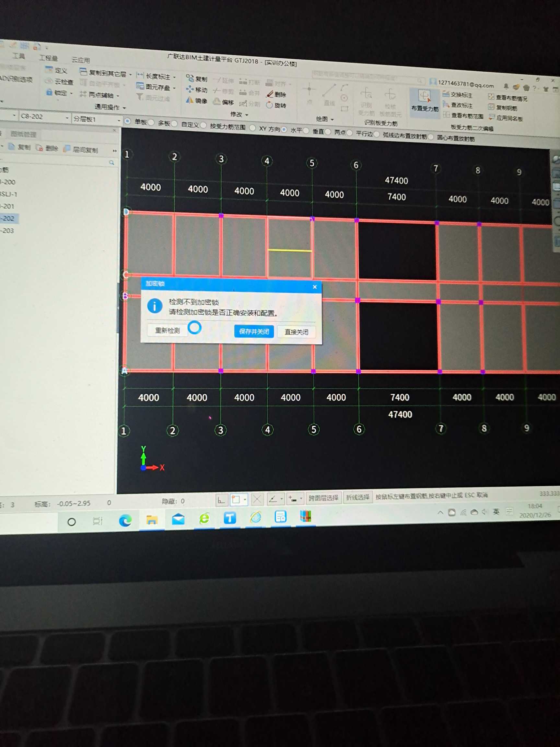The image size is (560, 747).
Task: Click 重新检测 in the 加密锁 dialog
Action: (x=168, y=330)
